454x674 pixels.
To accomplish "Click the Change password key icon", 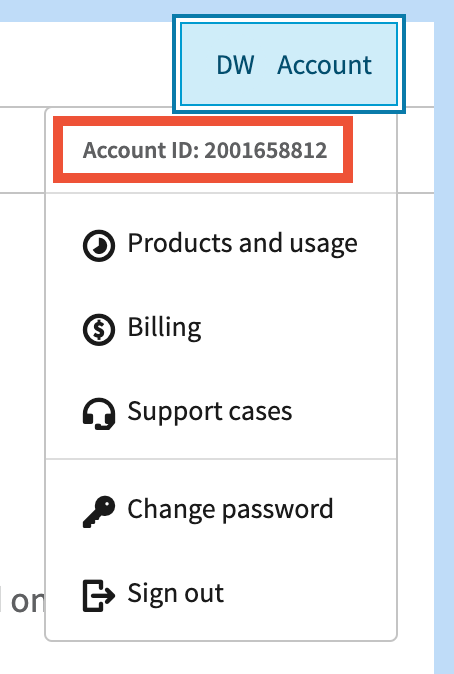I will pyautogui.click(x=98, y=511).
